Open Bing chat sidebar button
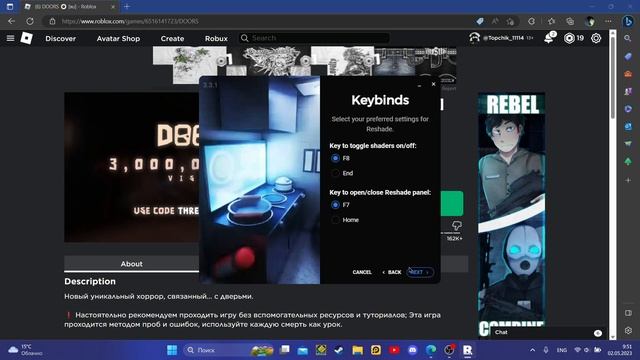This screenshot has height=360, width=640. coord(628,21)
